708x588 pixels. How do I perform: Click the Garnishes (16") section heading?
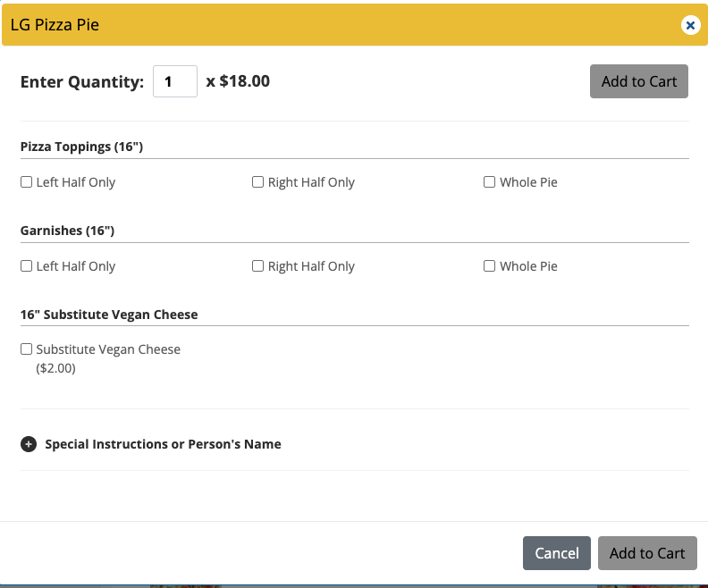67,231
